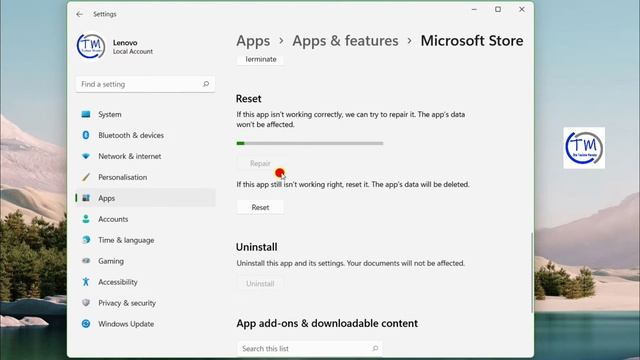Image resolution: width=640 pixels, height=360 pixels.
Task: Click the search magnifier in Find a setting
Action: point(206,84)
